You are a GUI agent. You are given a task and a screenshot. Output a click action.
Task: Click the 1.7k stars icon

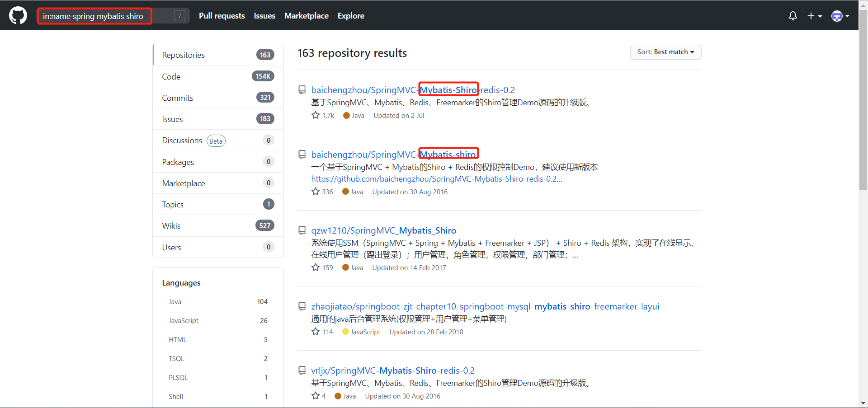pyautogui.click(x=316, y=115)
